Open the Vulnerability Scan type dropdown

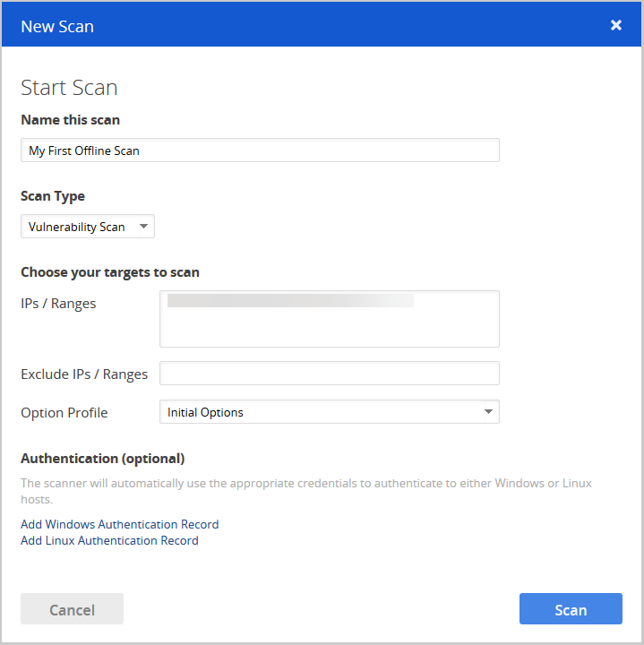tap(81, 227)
